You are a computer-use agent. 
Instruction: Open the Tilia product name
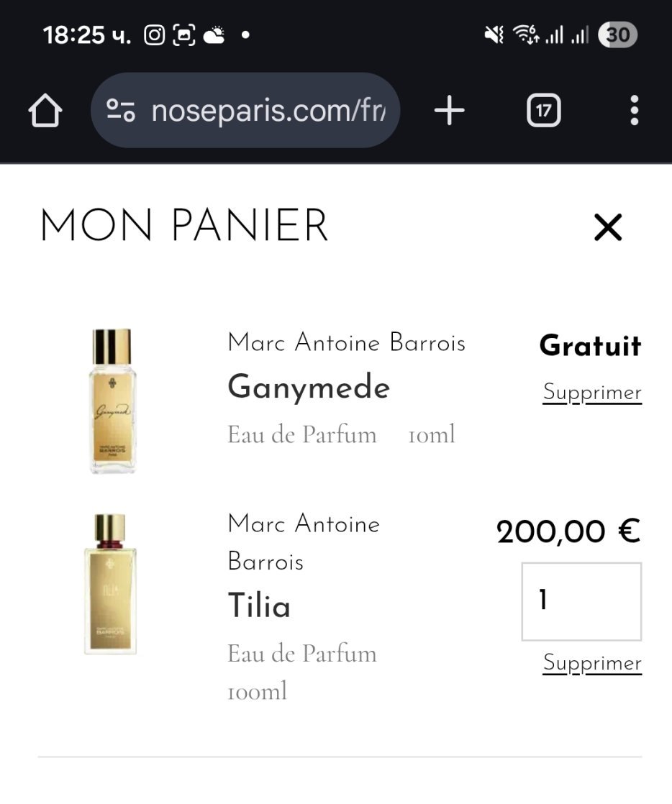(259, 606)
